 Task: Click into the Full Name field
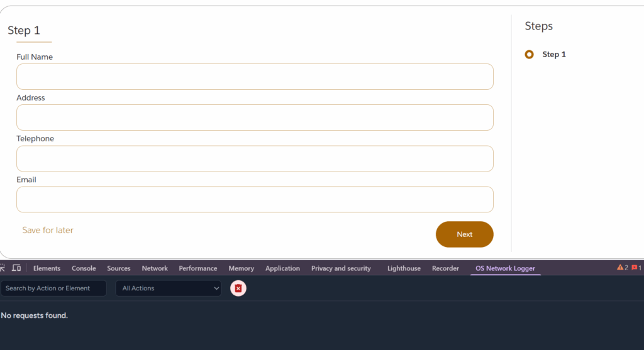[255, 77]
